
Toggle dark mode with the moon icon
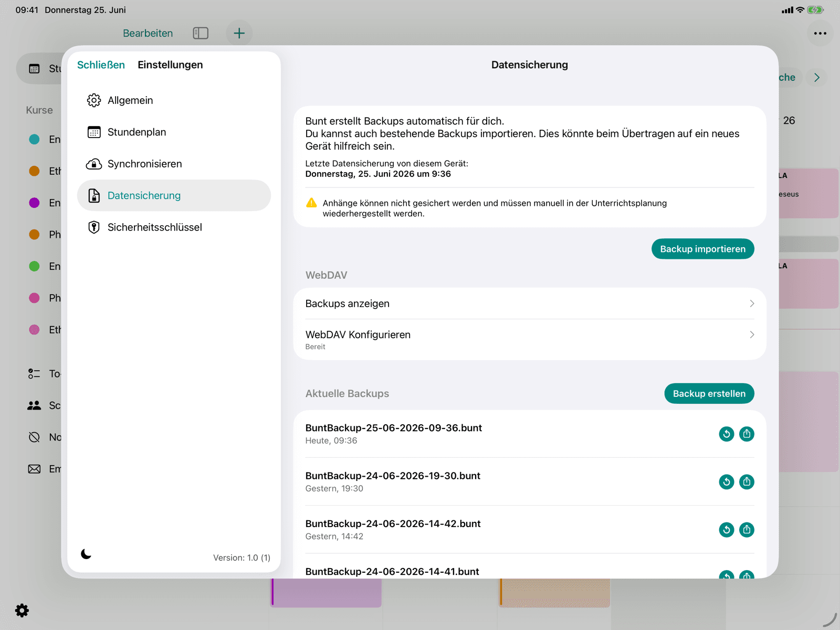[x=87, y=554]
